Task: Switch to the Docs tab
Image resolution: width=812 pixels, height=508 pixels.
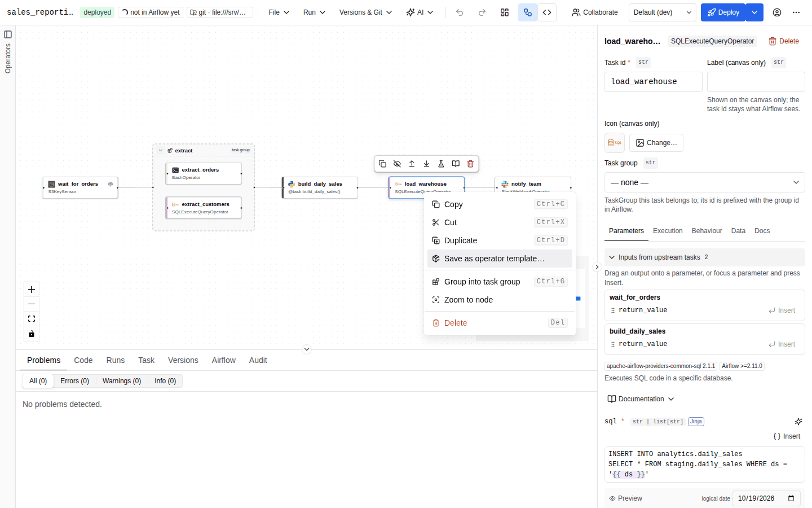Action: point(762,231)
